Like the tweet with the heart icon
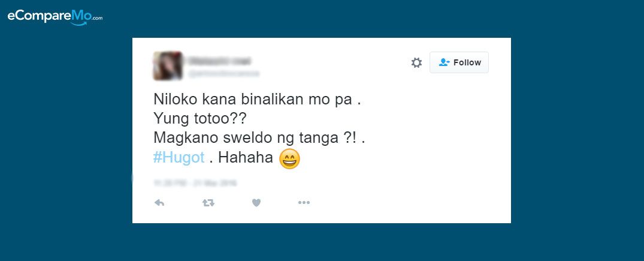 click(256, 203)
